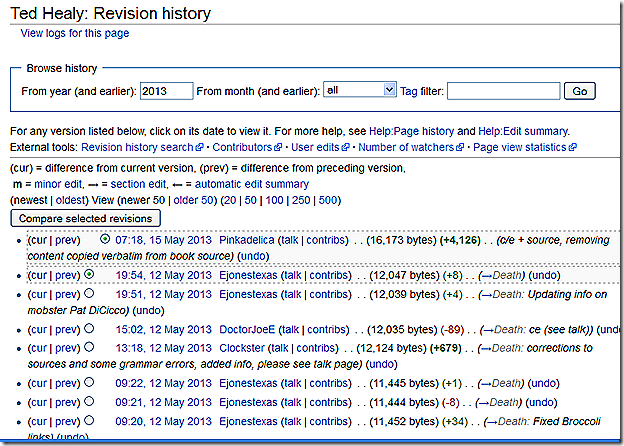View Pinkadelica's contribs

tap(326, 240)
